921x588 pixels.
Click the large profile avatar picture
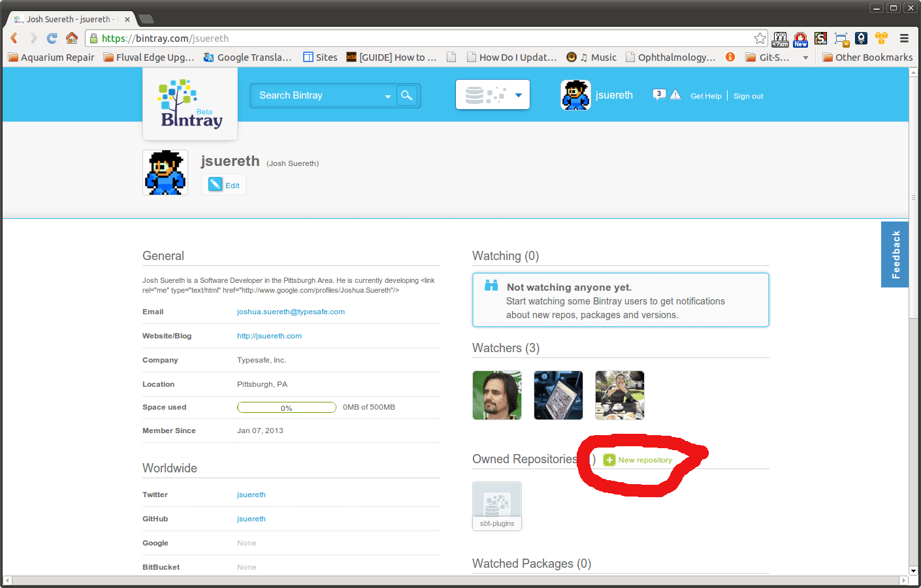165,172
